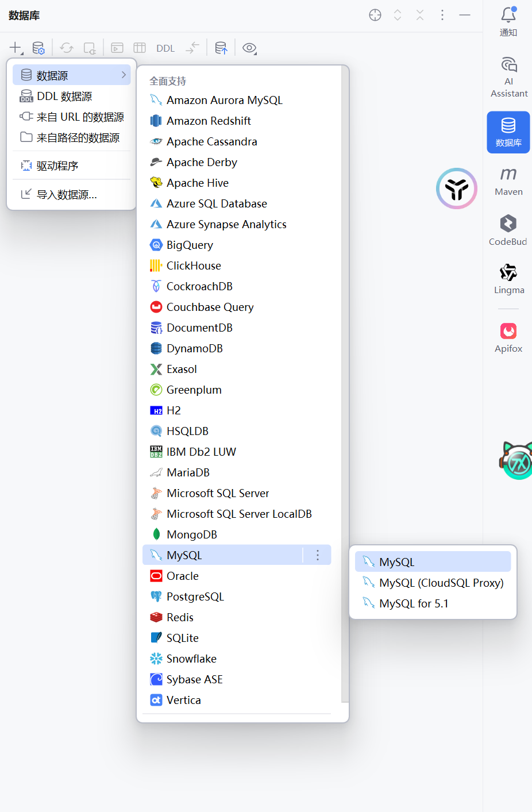The image size is (532, 812).
Task: Select Apache Hive data source
Action: pos(237,183)
